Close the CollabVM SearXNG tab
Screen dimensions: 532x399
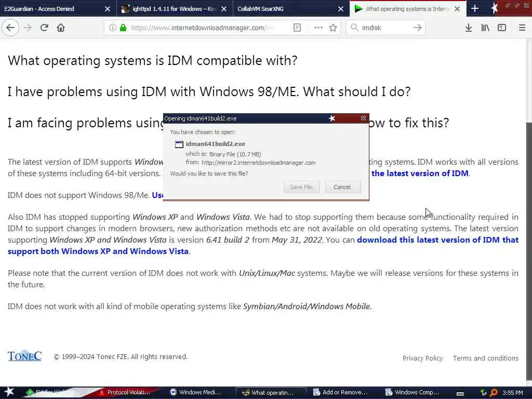(x=341, y=9)
